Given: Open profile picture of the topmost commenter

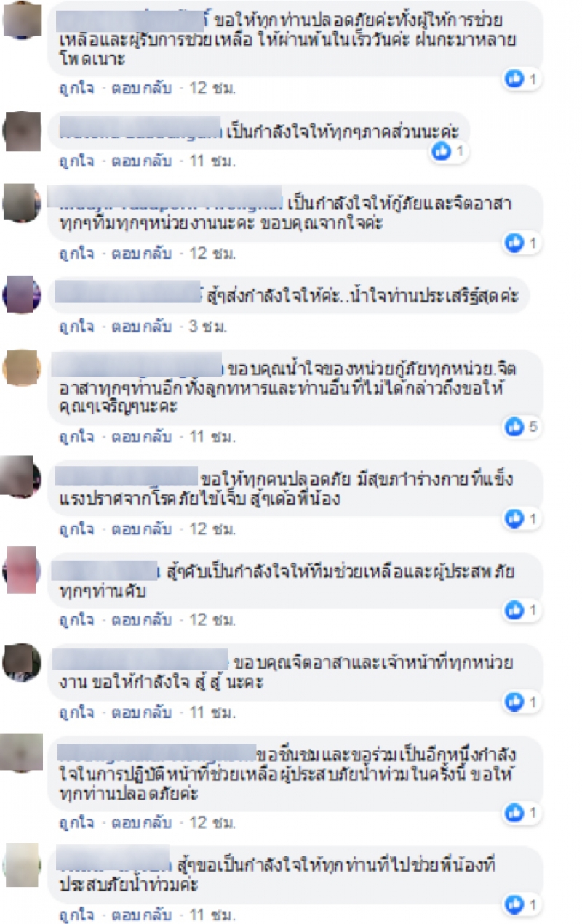Looking at the screenshot, I should click(x=22, y=20).
